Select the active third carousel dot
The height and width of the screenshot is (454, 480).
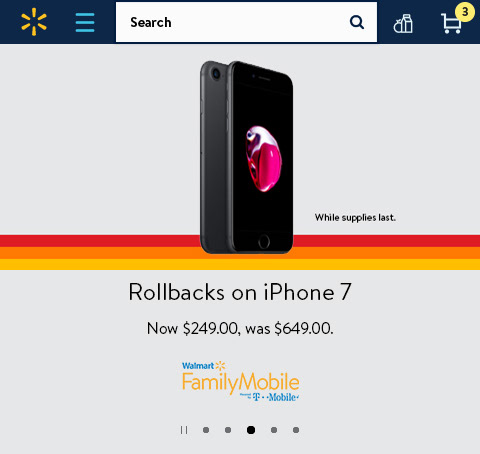(251, 430)
